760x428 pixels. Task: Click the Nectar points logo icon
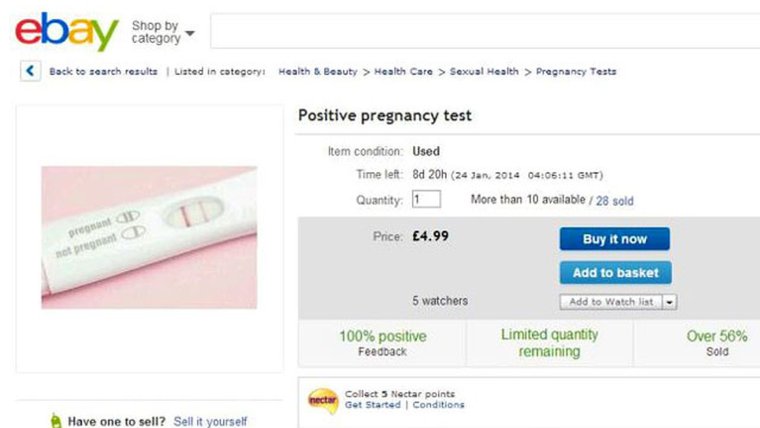(x=322, y=400)
